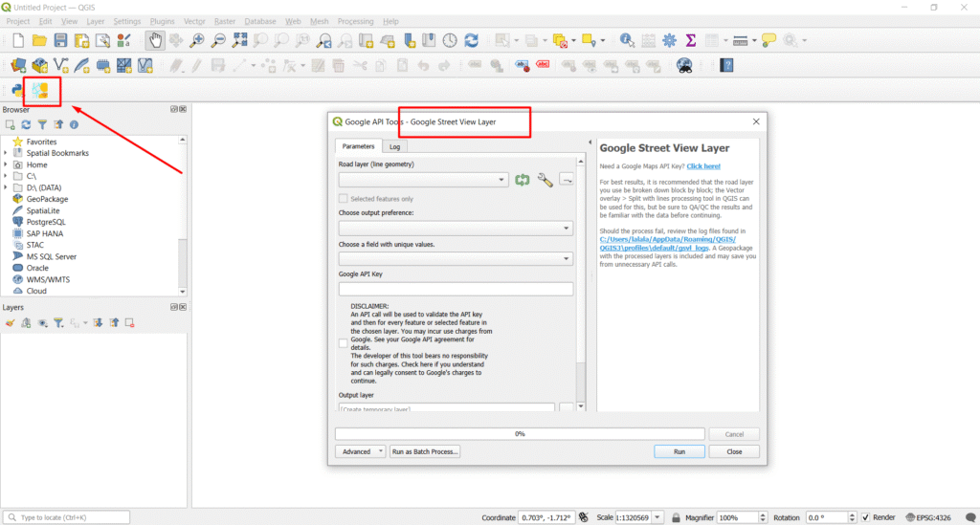Open Layer Styling brush icon in Layers panel
This screenshot has height=525, width=980.
10,322
